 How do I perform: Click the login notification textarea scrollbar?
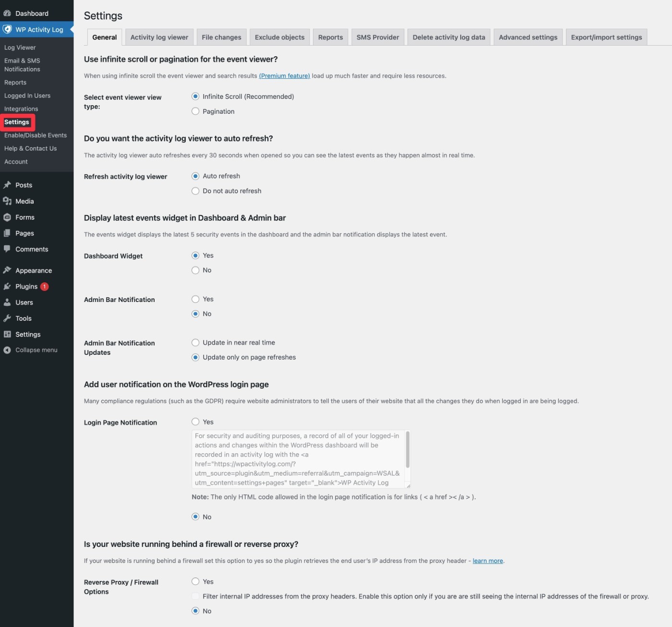(x=408, y=449)
